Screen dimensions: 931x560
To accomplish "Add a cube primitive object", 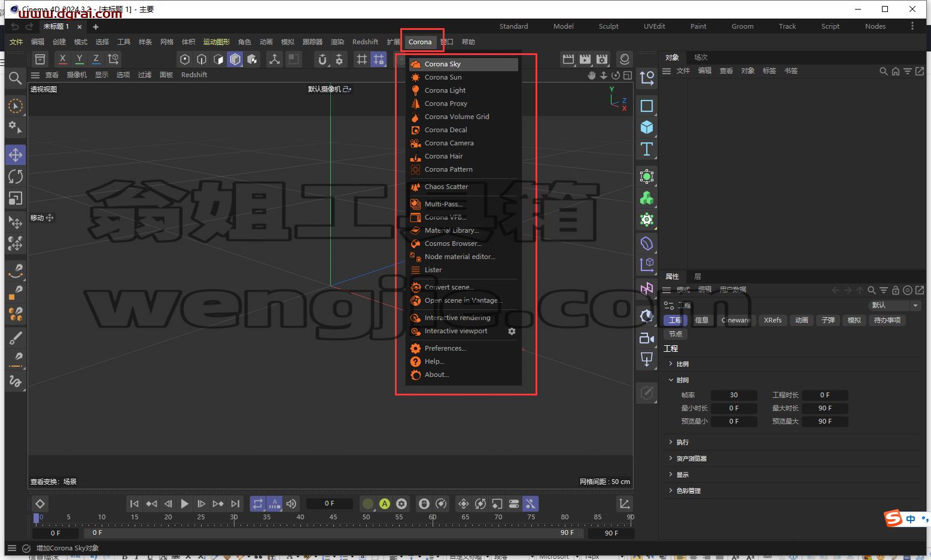I will pos(647,127).
